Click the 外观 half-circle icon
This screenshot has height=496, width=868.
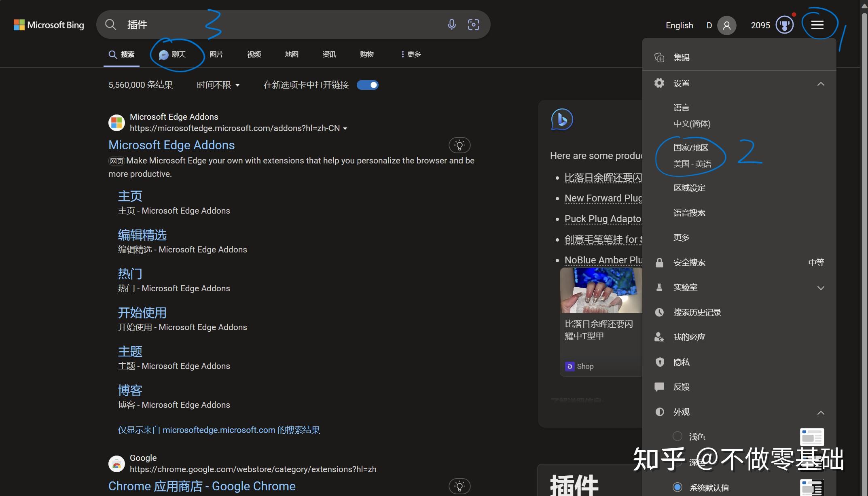point(660,412)
